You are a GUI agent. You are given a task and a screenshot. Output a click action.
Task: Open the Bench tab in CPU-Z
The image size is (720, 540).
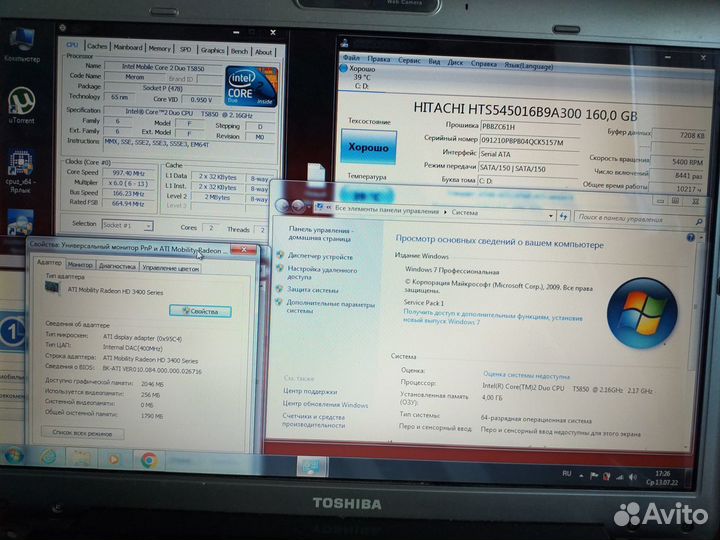[x=239, y=51]
